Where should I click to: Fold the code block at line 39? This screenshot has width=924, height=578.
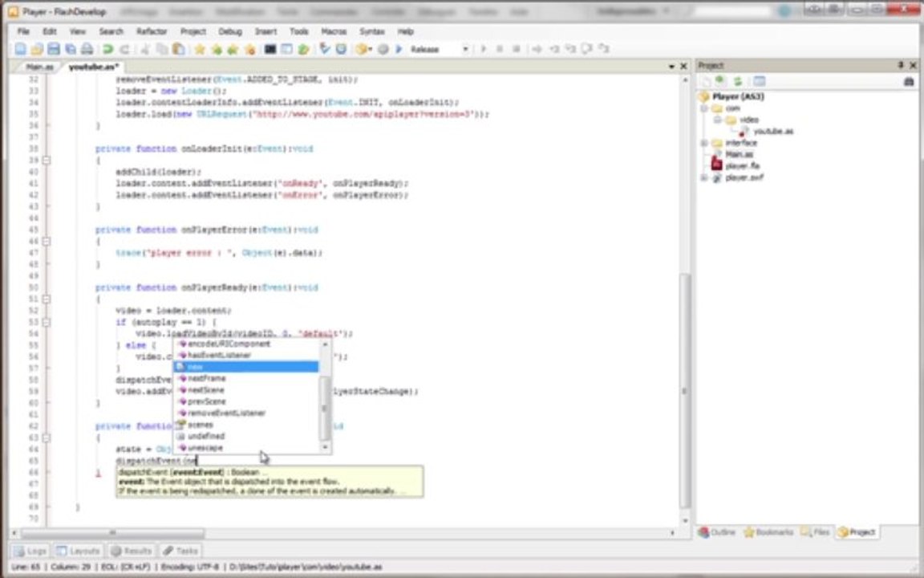click(47, 161)
